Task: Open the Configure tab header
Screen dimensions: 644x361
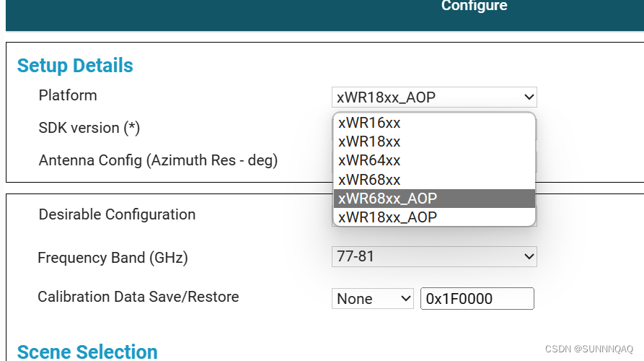Action: (x=474, y=6)
